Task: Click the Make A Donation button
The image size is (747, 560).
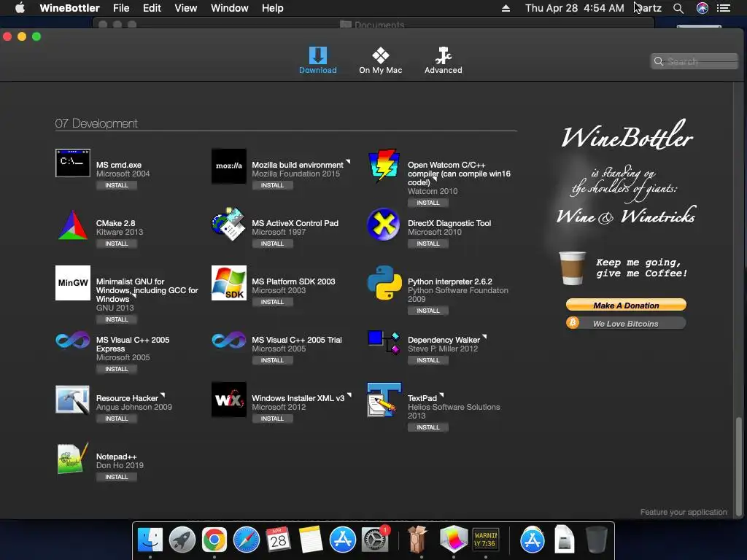Action: pyautogui.click(x=626, y=306)
